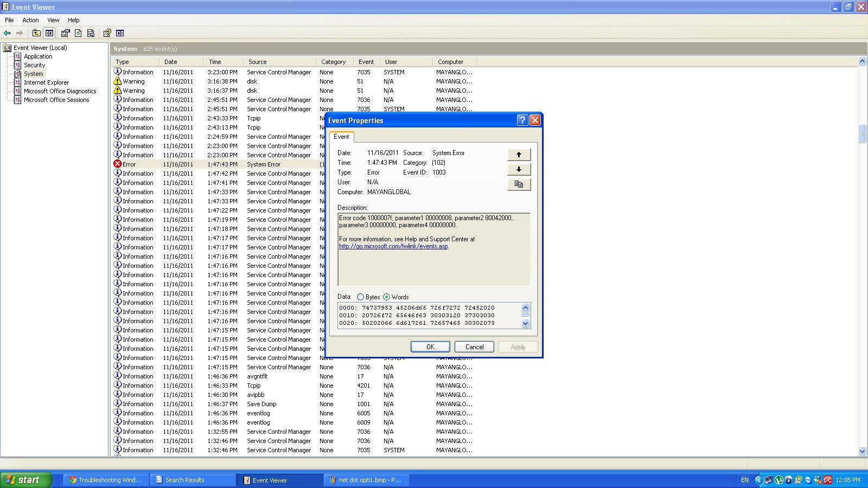Select Microsoft Office Diagnostics log
This screenshot has width=868, height=488.
pyautogui.click(x=60, y=91)
